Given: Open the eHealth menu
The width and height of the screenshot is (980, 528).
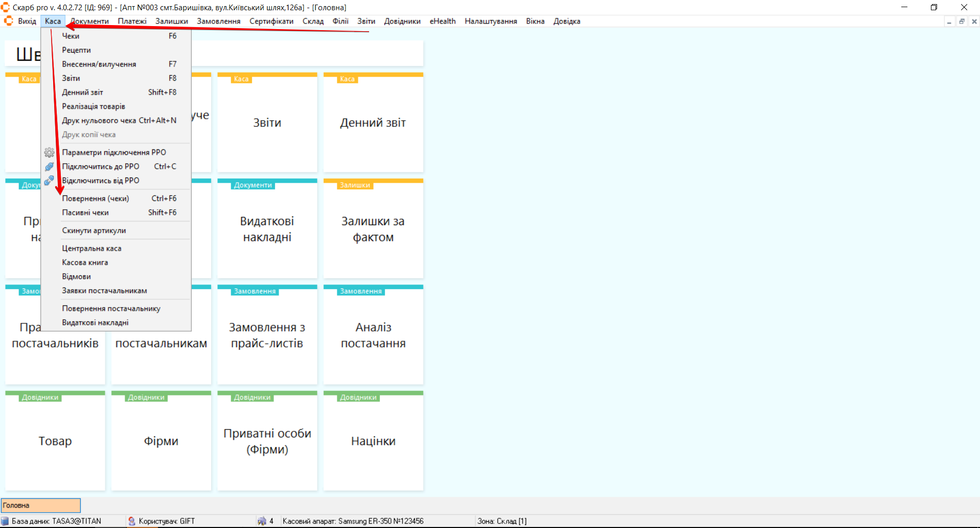Looking at the screenshot, I should 442,21.
